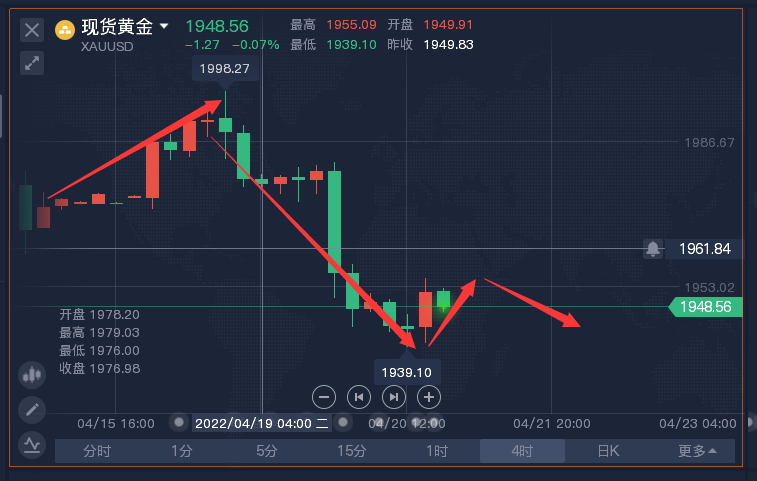This screenshot has width=757, height=481.
Task: Zoom in chart with plus button
Action: (x=429, y=397)
